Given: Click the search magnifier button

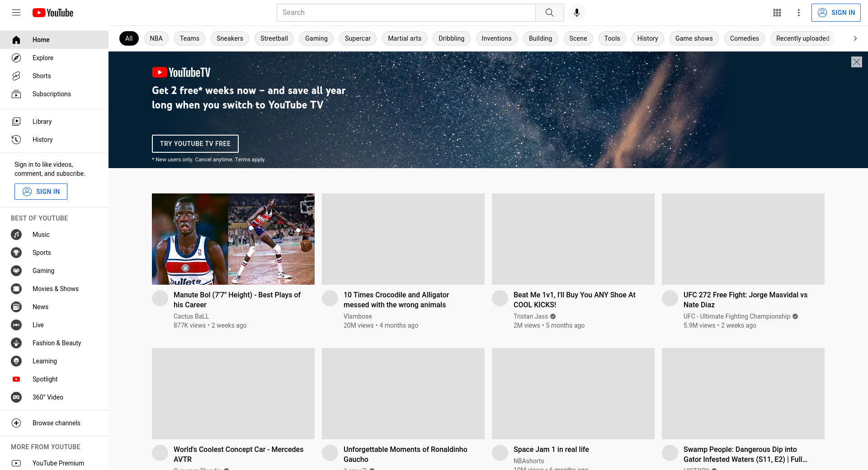Looking at the screenshot, I should pyautogui.click(x=550, y=13).
